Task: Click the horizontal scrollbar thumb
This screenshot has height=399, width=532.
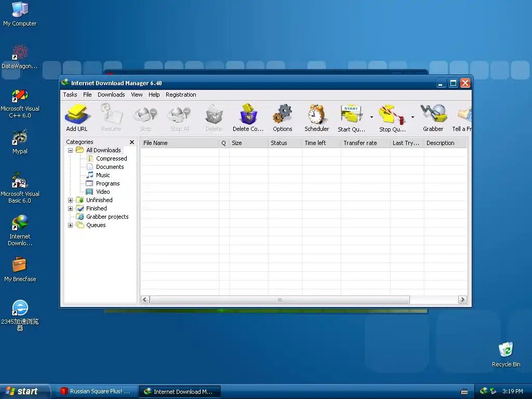Action: coord(280,300)
